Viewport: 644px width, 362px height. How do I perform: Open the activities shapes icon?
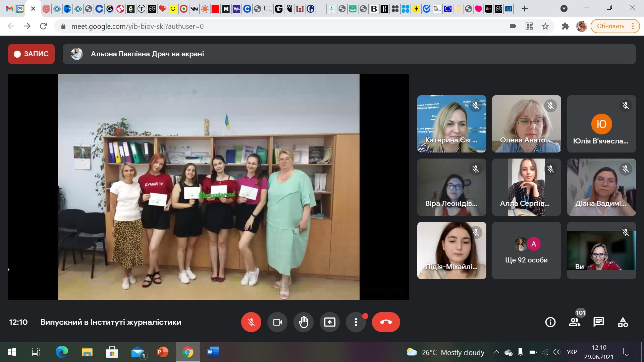click(623, 322)
